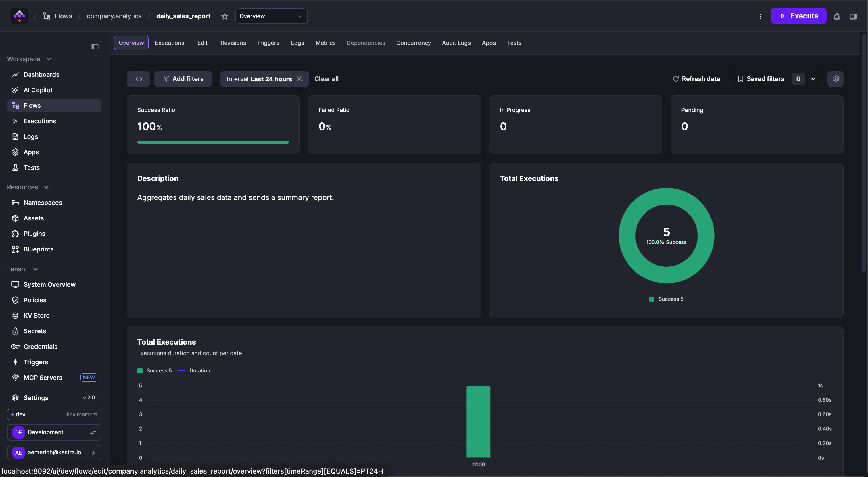Open the dev Environment selector
The width and height of the screenshot is (868, 477).
click(54, 414)
